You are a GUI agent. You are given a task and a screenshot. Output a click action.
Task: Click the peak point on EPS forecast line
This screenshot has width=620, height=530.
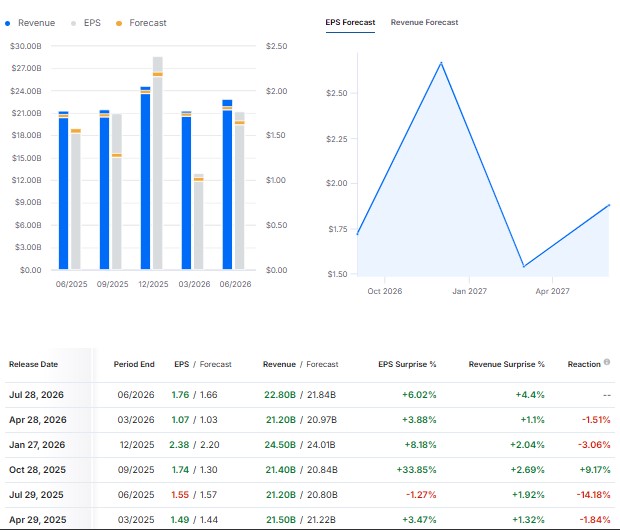point(441,63)
